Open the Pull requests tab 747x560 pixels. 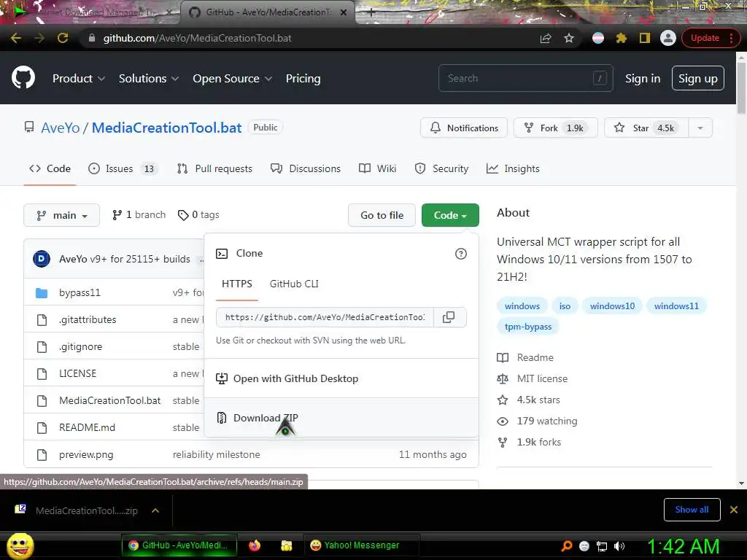214,168
